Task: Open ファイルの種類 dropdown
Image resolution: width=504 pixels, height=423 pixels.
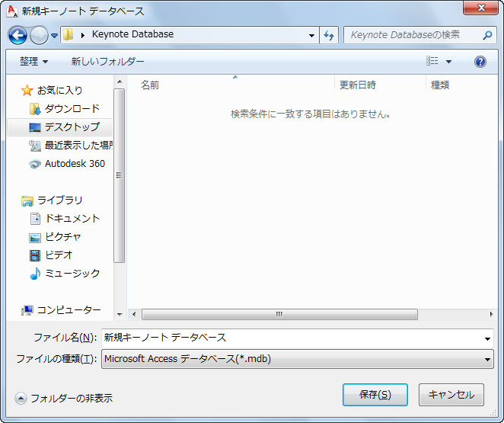Action: pos(298,359)
